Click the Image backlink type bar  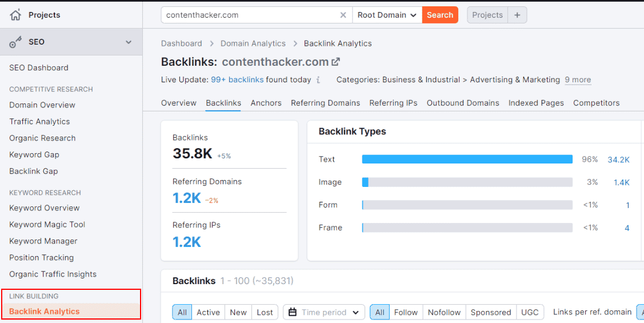pyautogui.click(x=467, y=182)
